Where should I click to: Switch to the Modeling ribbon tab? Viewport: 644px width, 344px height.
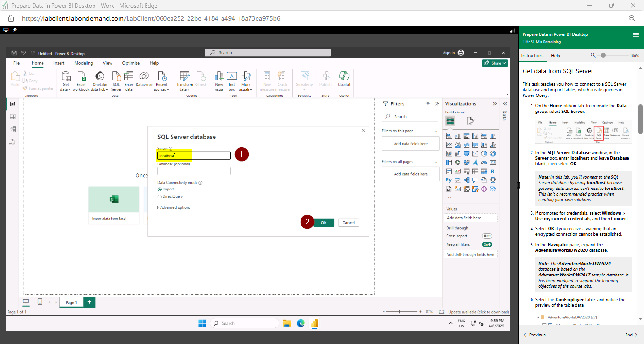coord(83,63)
